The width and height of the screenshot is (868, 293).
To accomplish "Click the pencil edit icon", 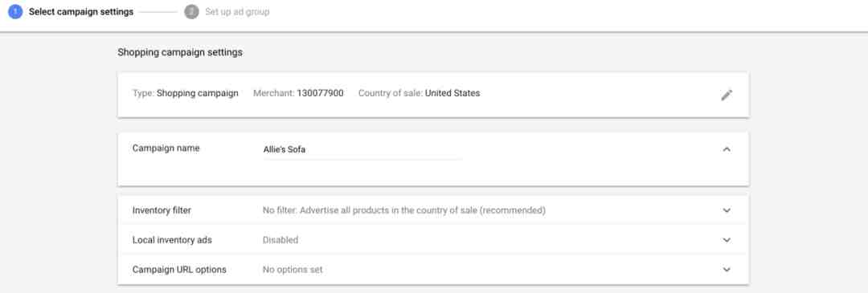I will point(727,95).
